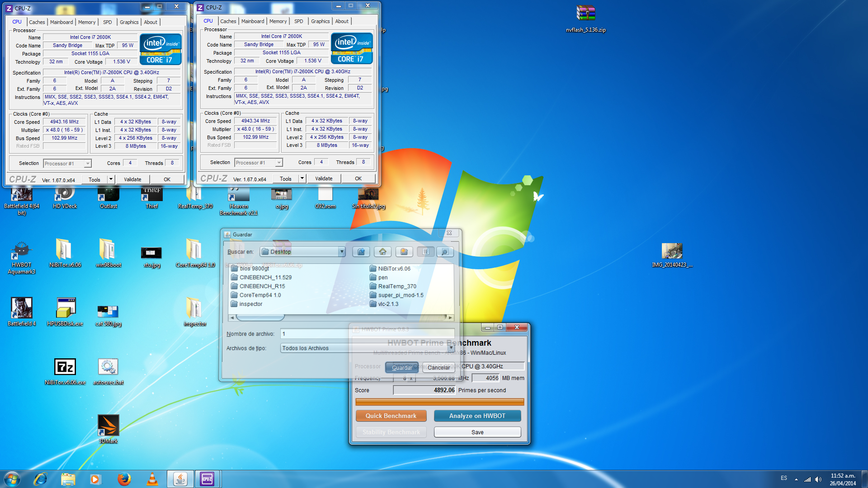This screenshot has width=868, height=488.
Task: Open VLC media player from the taskbar
Action: [x=152, y=479]
